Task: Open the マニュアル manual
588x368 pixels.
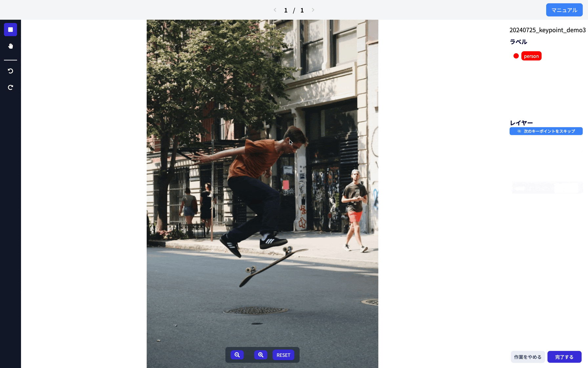Action: click(564, 10)
